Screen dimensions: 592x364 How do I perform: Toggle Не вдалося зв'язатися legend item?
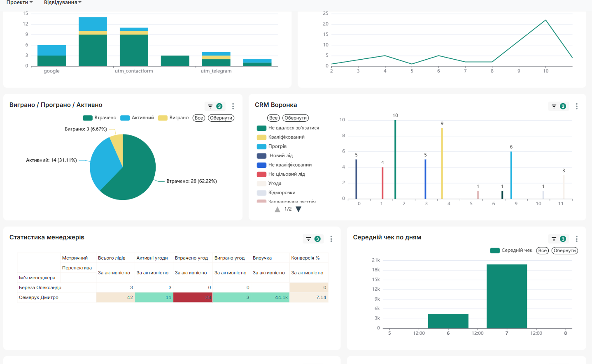pos(288,128)
